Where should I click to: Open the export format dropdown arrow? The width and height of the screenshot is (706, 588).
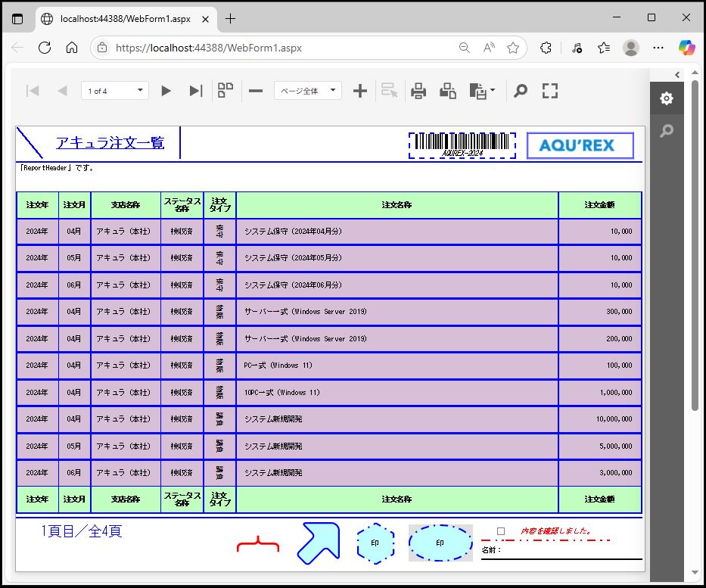pos(493,91)
